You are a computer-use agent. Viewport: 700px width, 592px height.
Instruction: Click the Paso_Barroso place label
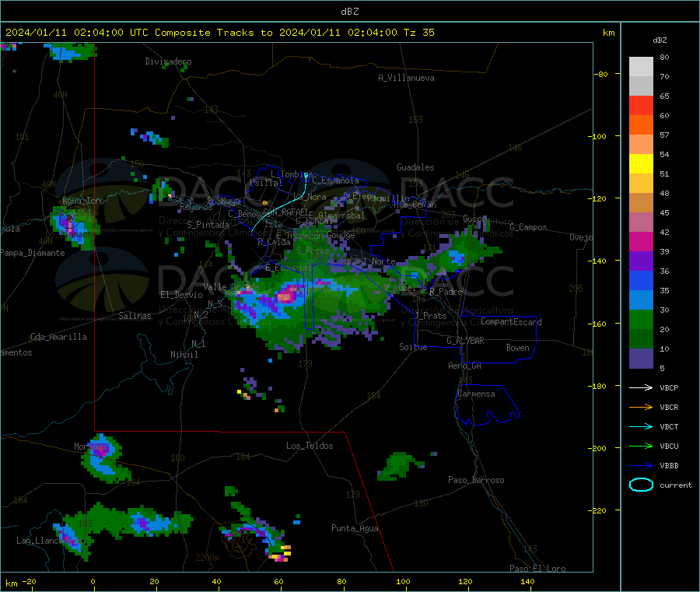coord(476,480)
